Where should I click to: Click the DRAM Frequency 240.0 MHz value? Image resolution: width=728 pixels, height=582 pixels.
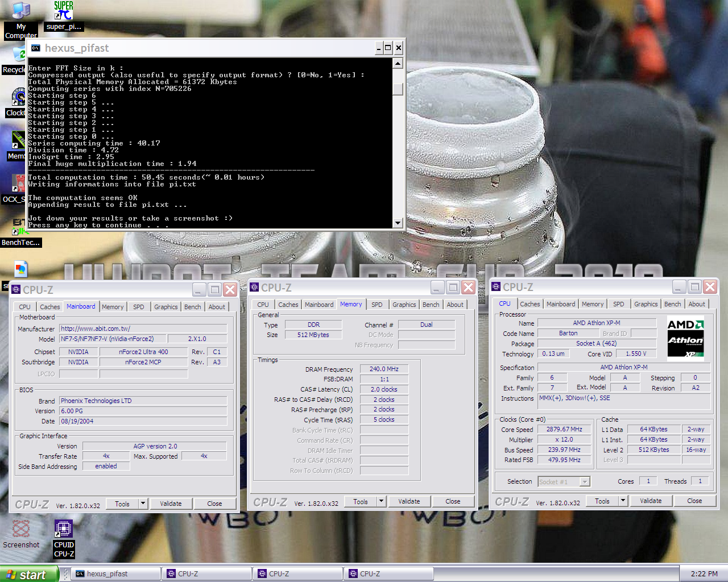[x=384, y=369]
